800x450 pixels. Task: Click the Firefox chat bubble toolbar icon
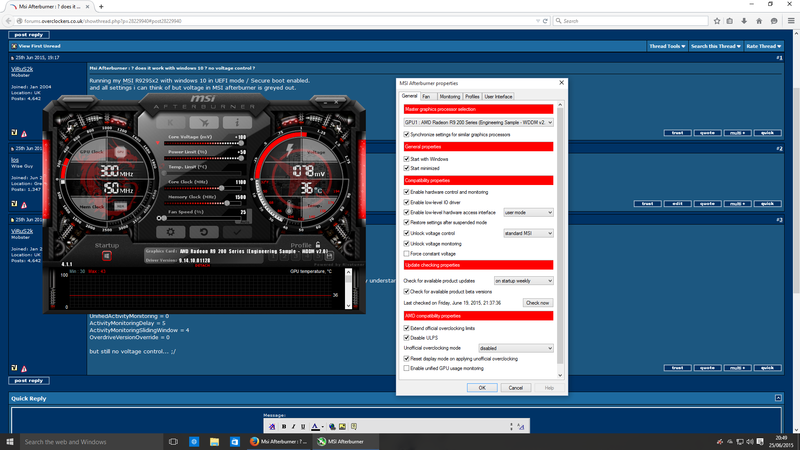[x=774, y=21]
